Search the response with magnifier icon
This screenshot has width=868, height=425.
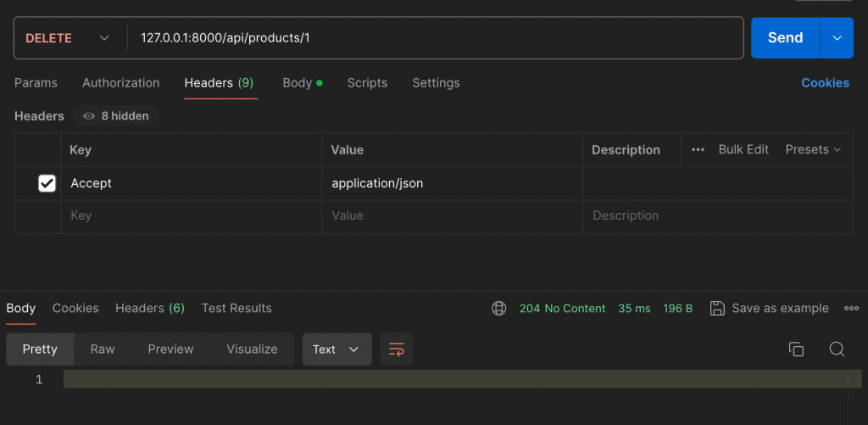(837, 349)
